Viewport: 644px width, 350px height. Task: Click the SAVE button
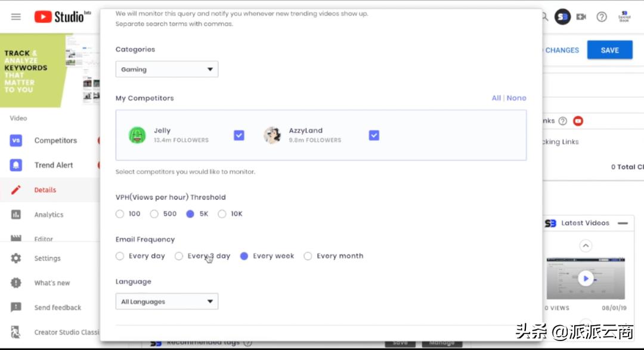pyautogui.click(x=609, y=50)
